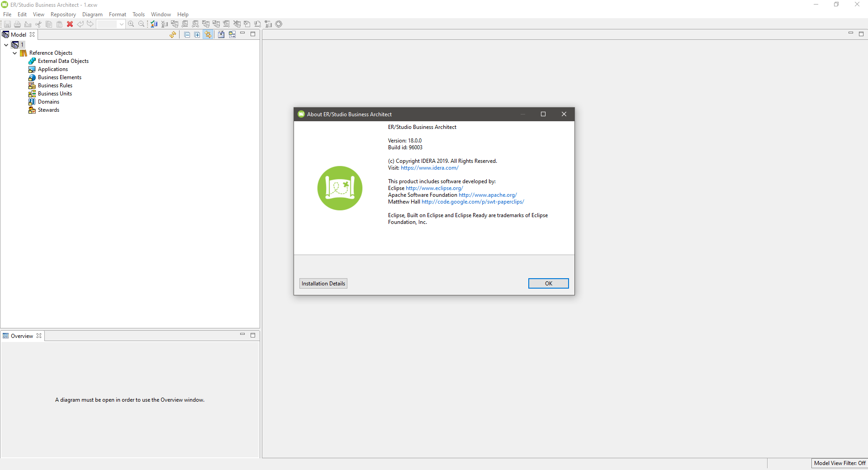The image size is (868, 470).
Task: Select the root model node 1
Action: pyautogui.click(x=18, y=45)
